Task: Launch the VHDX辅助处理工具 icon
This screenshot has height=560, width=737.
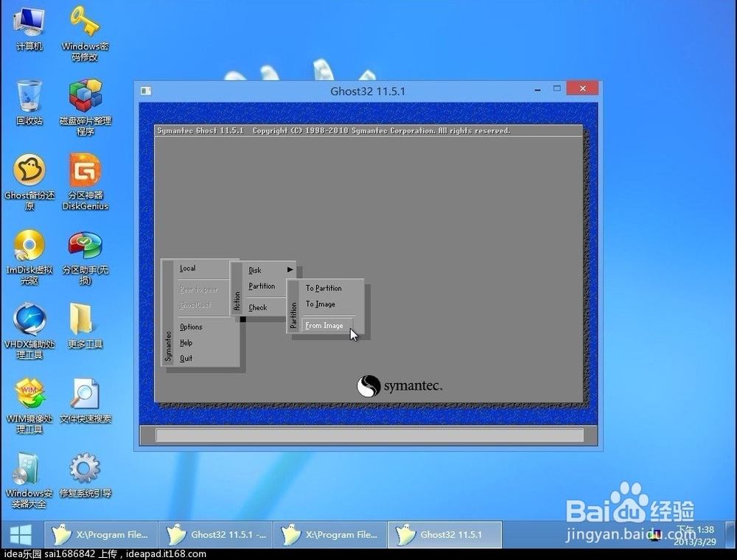Action: tap(29, 331)
